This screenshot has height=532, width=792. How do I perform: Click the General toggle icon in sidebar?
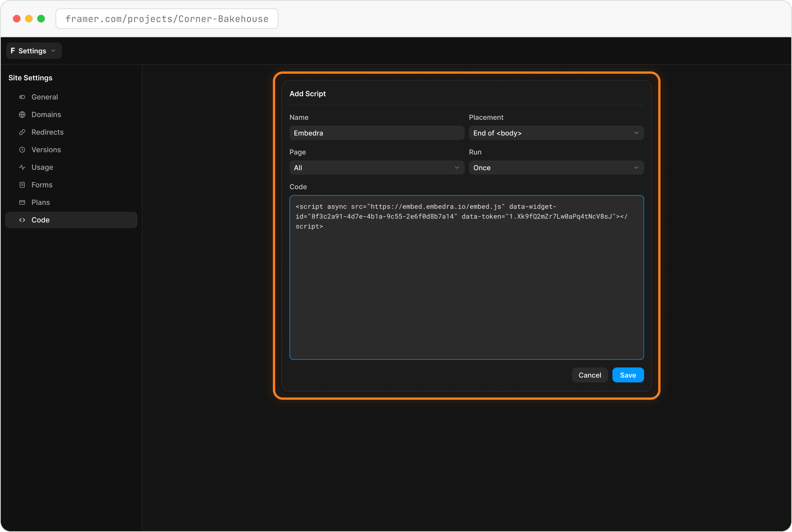22,97
